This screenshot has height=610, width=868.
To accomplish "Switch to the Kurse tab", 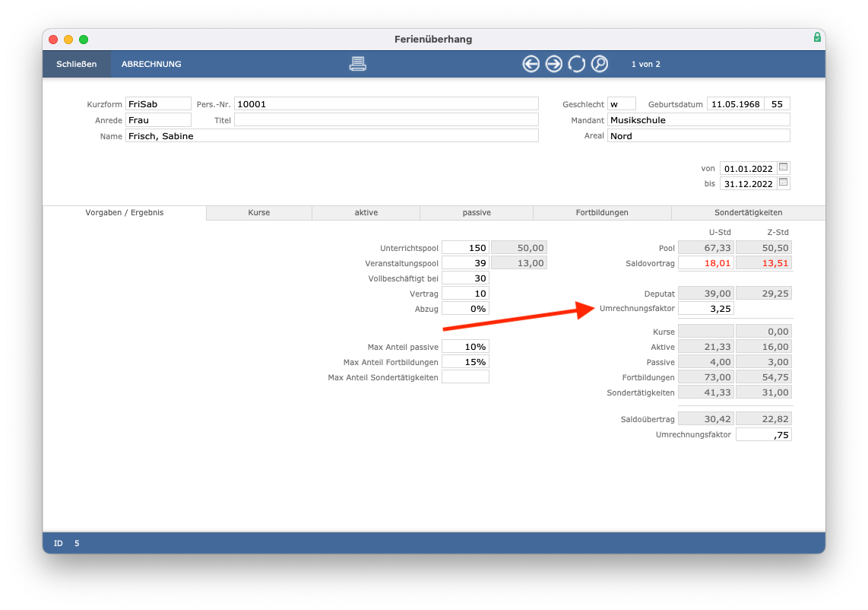I will click(259, 213).
